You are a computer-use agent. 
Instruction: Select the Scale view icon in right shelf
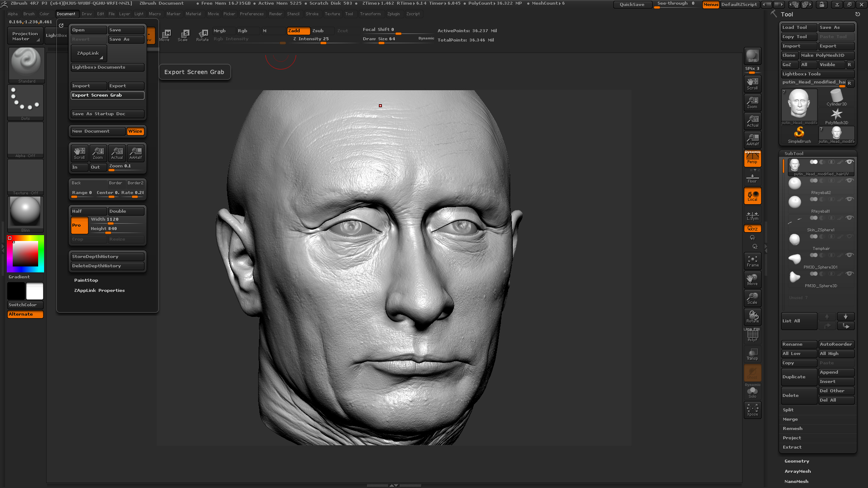(752, 298)
